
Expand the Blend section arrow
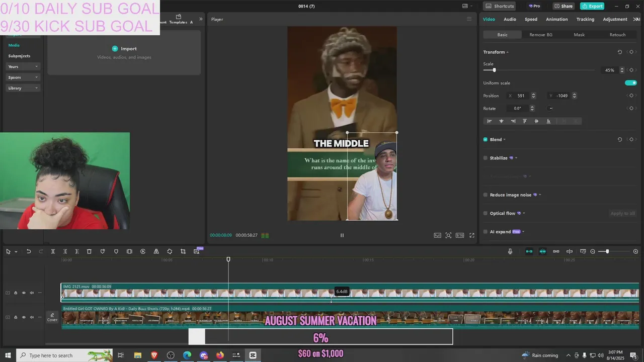[505, 140]
